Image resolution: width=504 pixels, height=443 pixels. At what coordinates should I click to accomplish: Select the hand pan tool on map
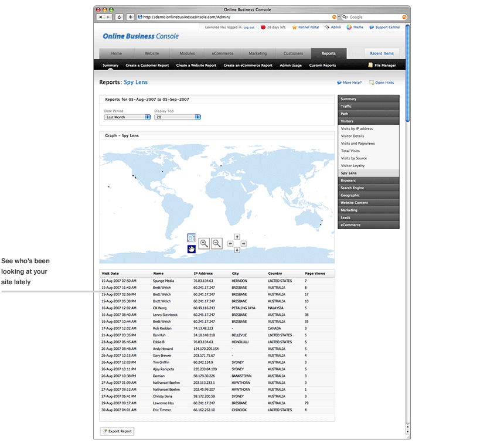click(192, 249)
